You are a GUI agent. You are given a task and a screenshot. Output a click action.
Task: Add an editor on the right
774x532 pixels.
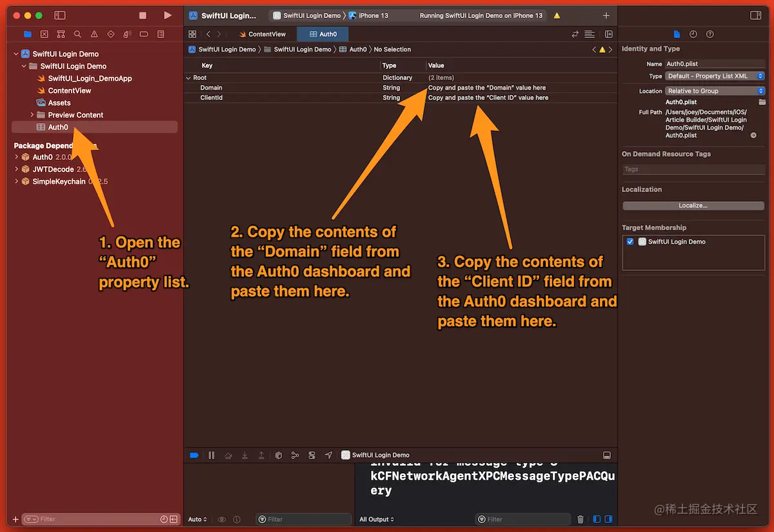tap(608, 34)
